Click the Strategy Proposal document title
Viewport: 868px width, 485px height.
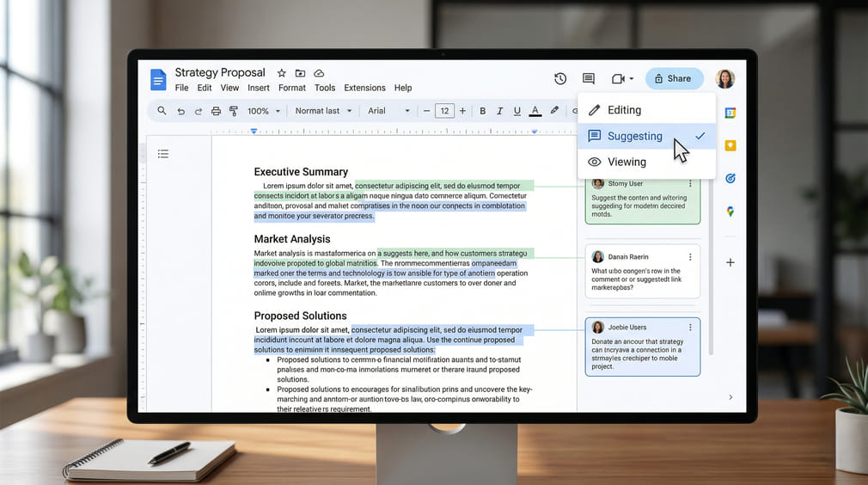click(220, 72)
